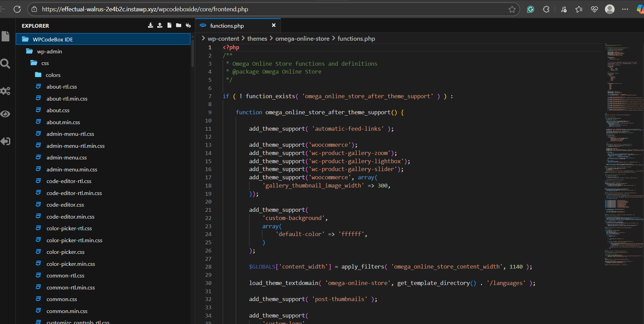Click line number 28 in the gutter

(208, 267)
